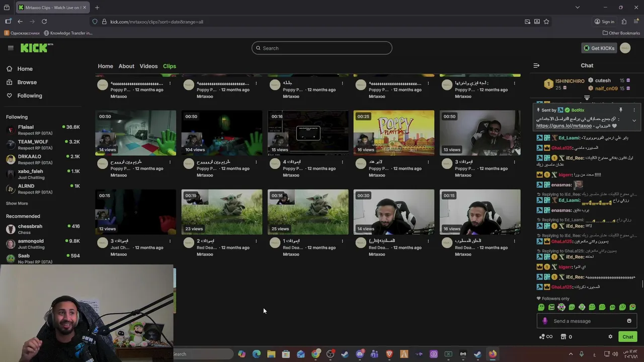Open the chessbrah recommended channel
644x362 pixels.
[x=42, y=229]
